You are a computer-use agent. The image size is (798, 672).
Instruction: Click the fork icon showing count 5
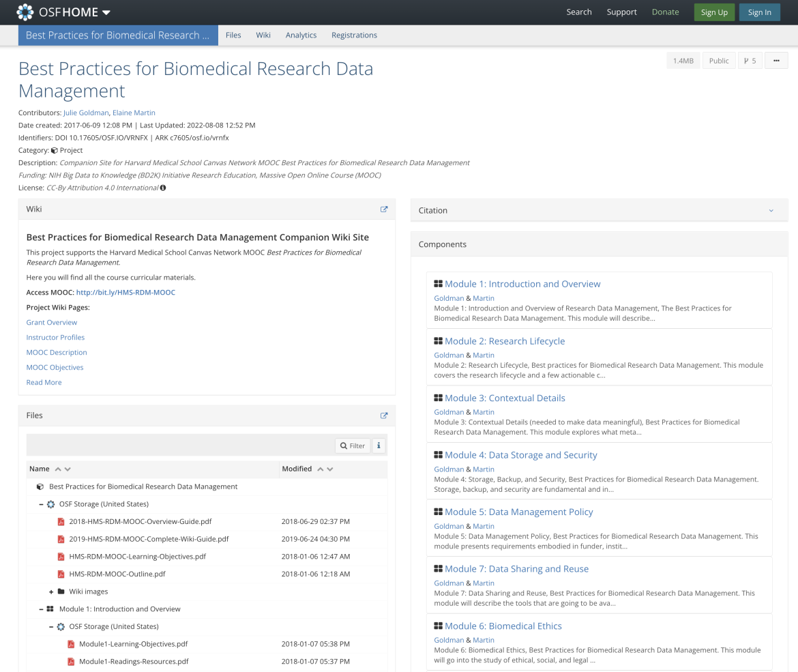750,60
